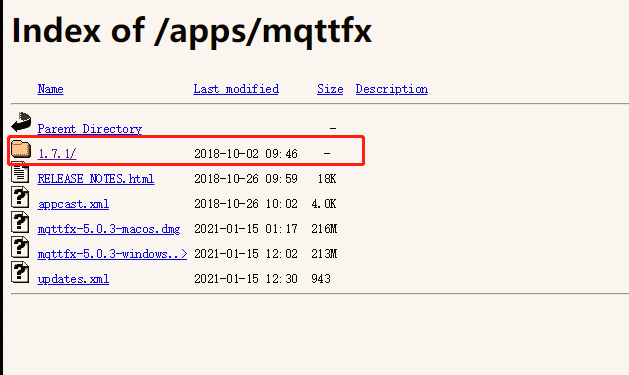
Task: Click the unknown-file icon beside mqttfx-5.0.3-windows
Action: pyautogui.click(x=20, y=247)
